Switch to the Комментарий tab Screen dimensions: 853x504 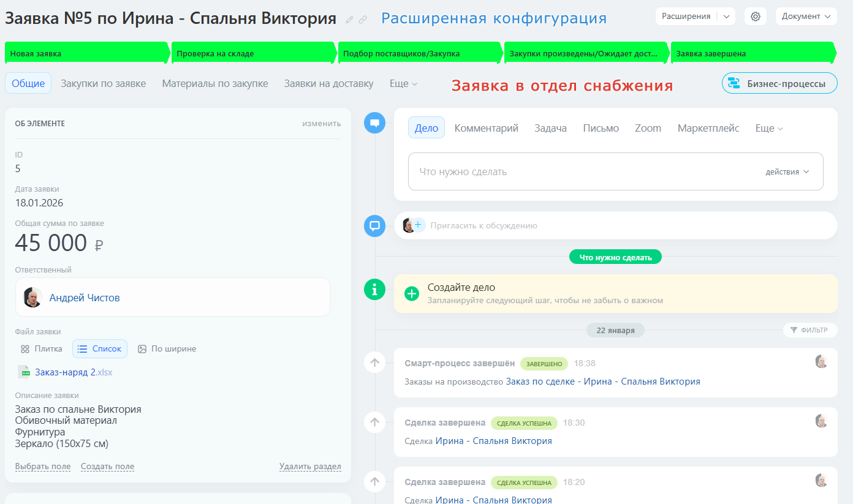pyautogui.click(x=486, y=128)
